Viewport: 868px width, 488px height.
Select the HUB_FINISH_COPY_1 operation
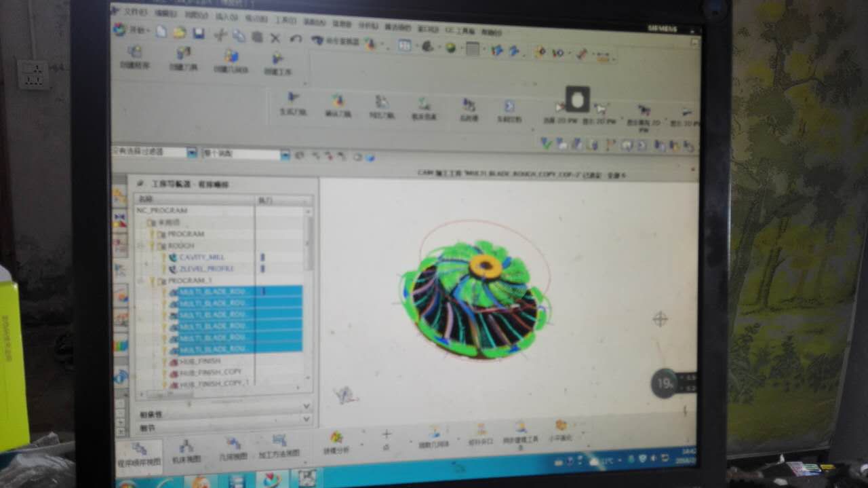click(x=214, y=383)
